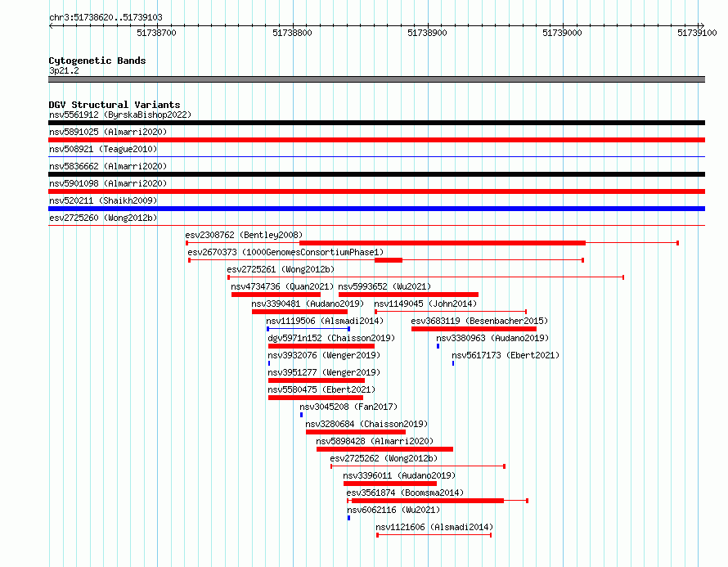The height and width of the screenshot is (567, 728).
Task: Open nsv3380963 (Audano2019) variant
Action: (x=492, y=338)
